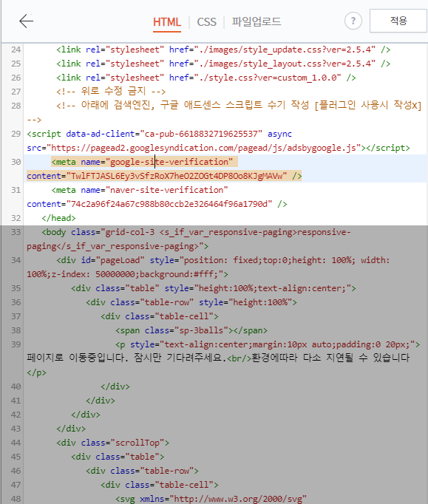Place cursor in style_layout.css link line
428x504 pixels.
pyautogui.click(x=223, y=64)
